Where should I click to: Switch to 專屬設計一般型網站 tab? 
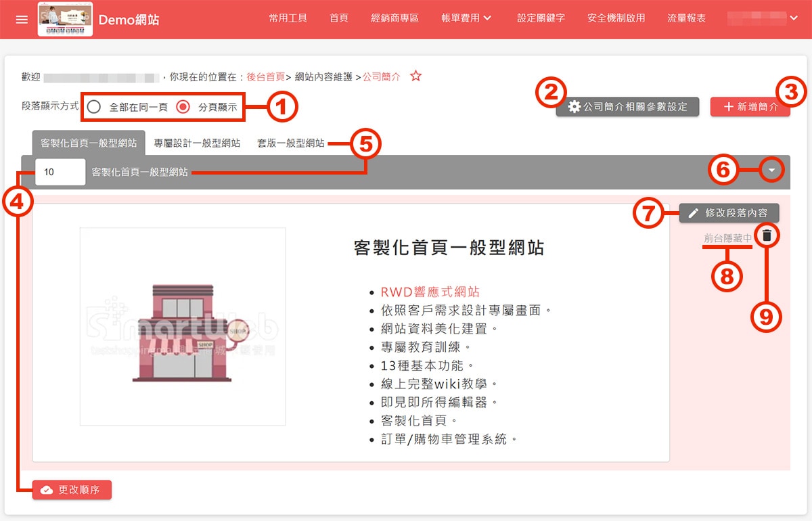click(x=197, y=143)
